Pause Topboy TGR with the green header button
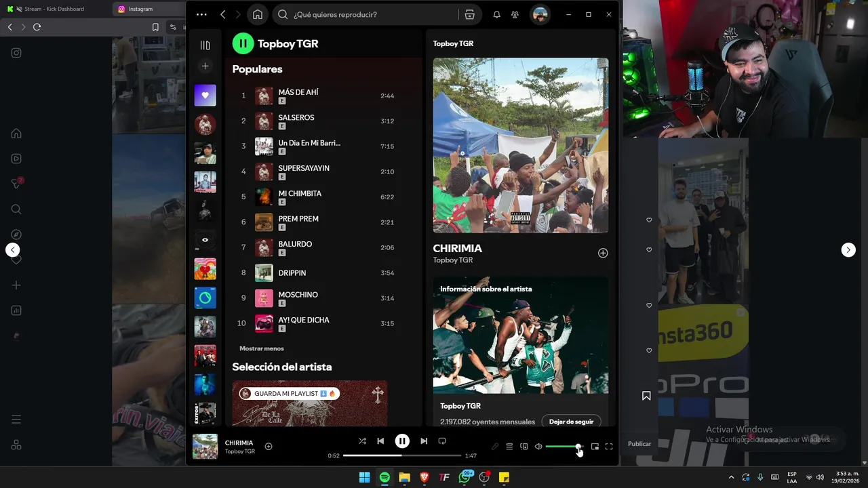Screen dimensions: 868x488 click(x=243, y=43)
